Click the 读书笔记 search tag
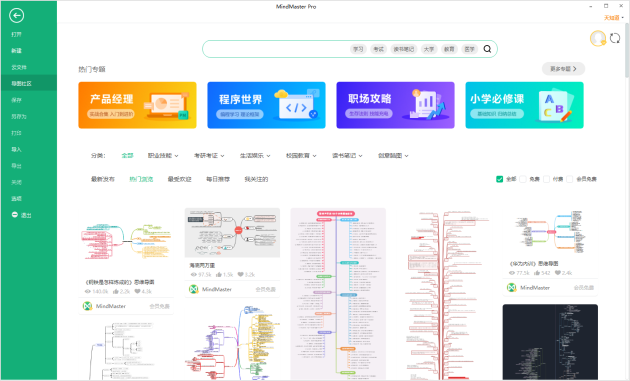Screen dimensions: 630x381 403,49
